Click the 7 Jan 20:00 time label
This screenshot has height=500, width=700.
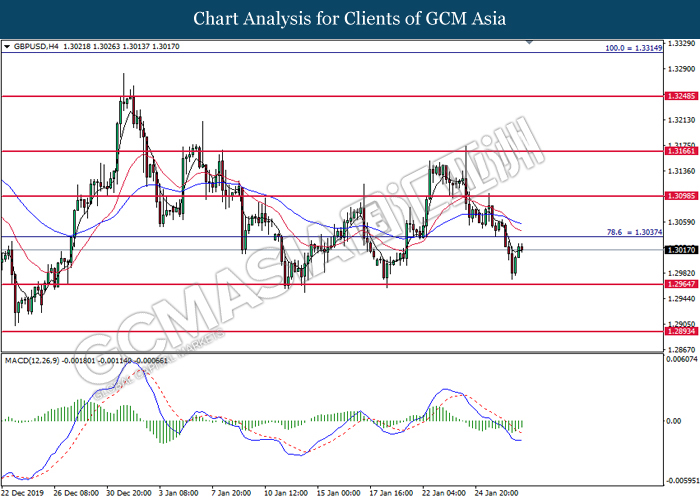coord(231,493)
